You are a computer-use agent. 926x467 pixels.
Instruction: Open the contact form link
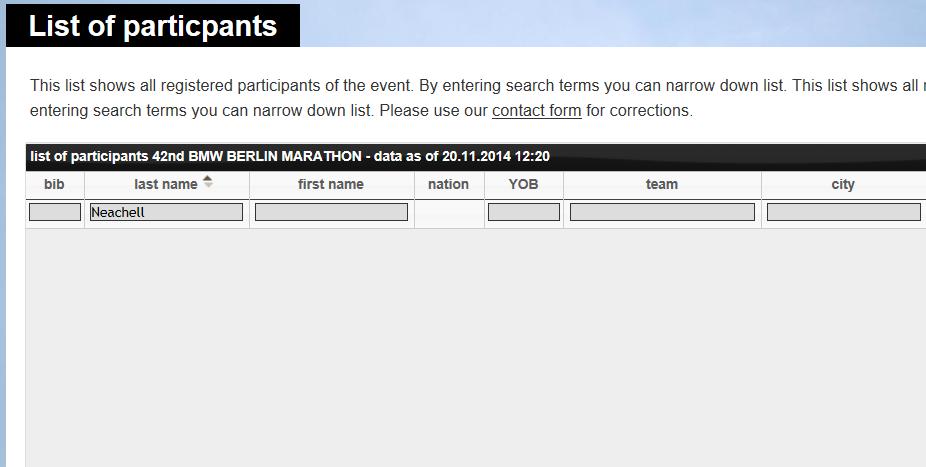pos(536,110)
